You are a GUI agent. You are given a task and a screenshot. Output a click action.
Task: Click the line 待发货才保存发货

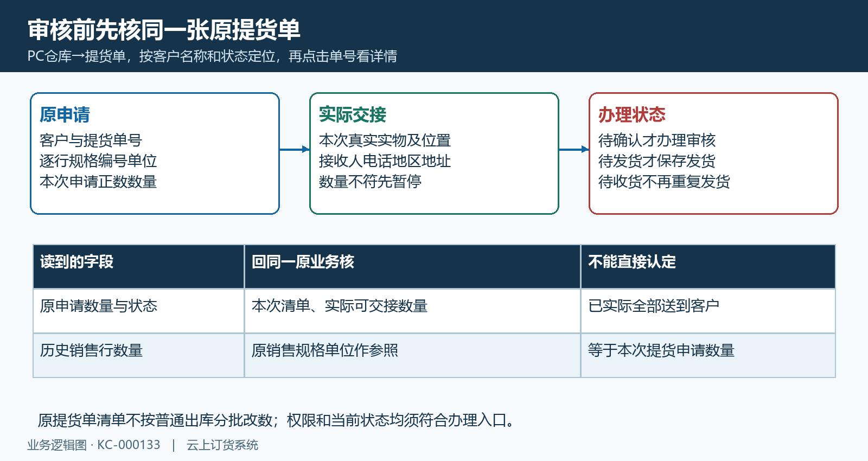(657, 161)
